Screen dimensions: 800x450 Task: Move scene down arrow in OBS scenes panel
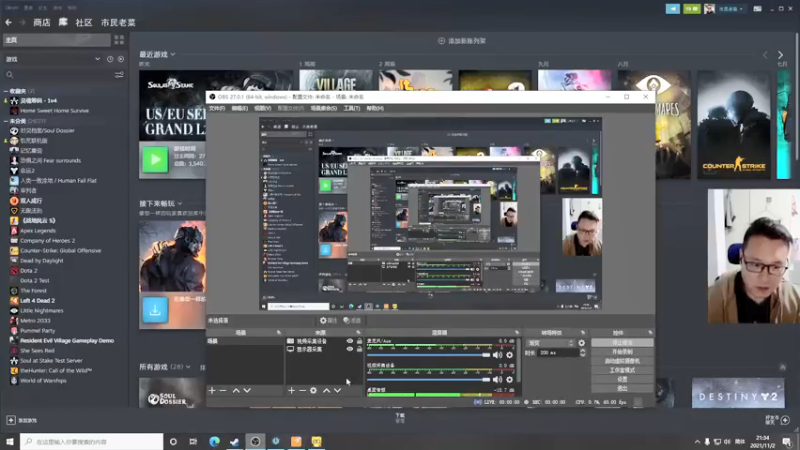tap(247, 391)
